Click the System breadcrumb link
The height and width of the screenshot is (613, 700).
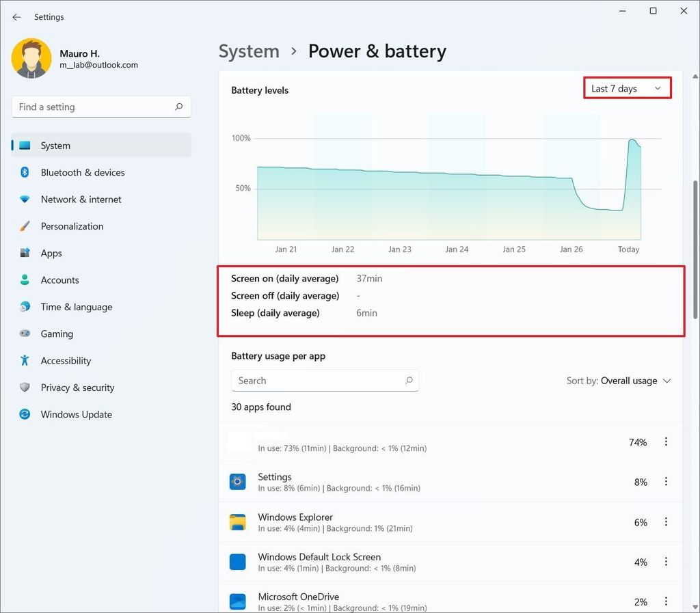(249, 51)
